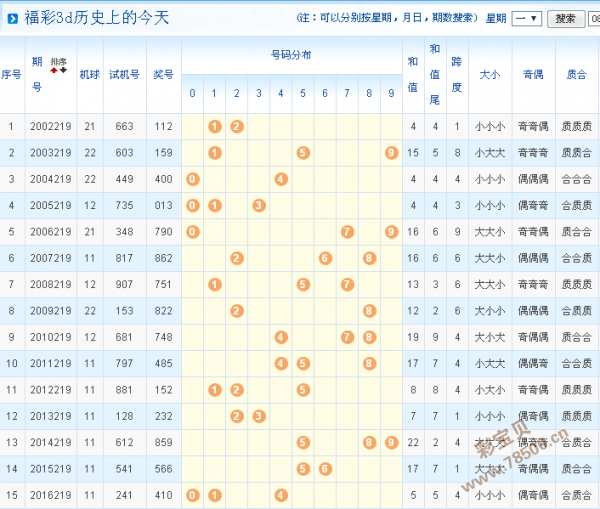This screenshot has height=509, width=600.
Task: Click the orange ball 1 in row 2012219
Action: click(x=215, y=390)
